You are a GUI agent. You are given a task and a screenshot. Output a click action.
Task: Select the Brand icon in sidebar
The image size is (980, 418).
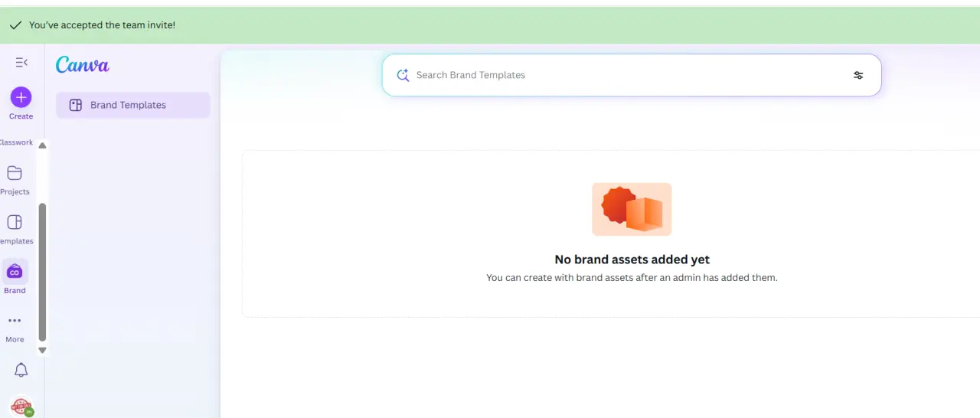pos(15,272)
